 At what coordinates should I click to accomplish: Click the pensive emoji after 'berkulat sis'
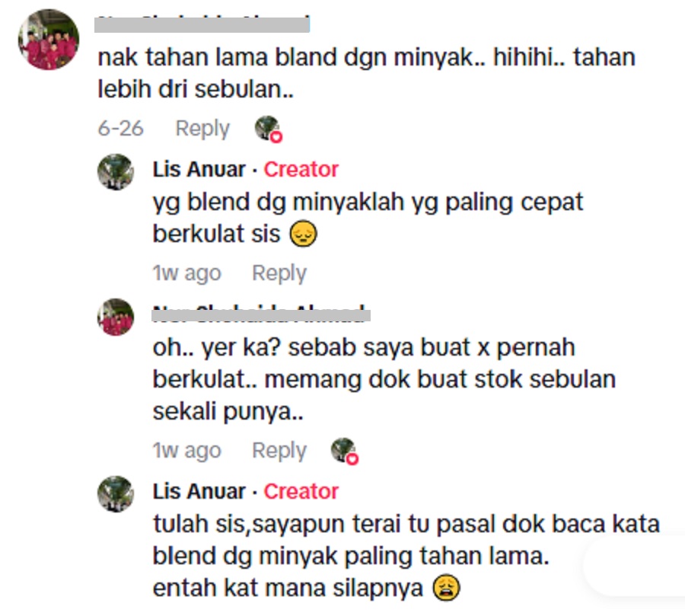[x=303, y=234]
